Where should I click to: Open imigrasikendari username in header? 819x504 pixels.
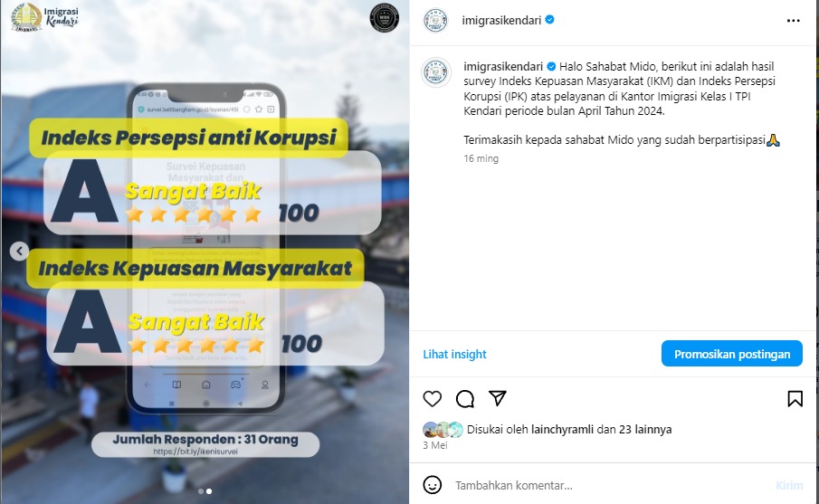tap(501, 21)
